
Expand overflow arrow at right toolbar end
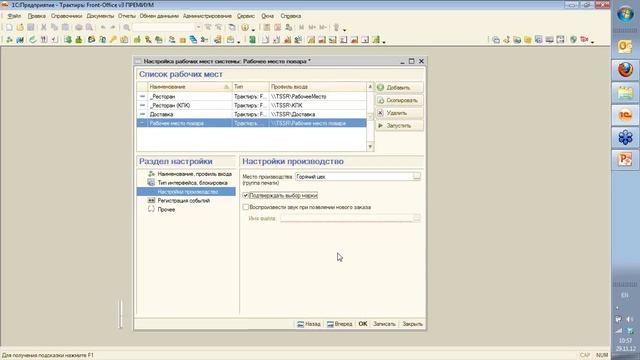click(x=592, y=41)
